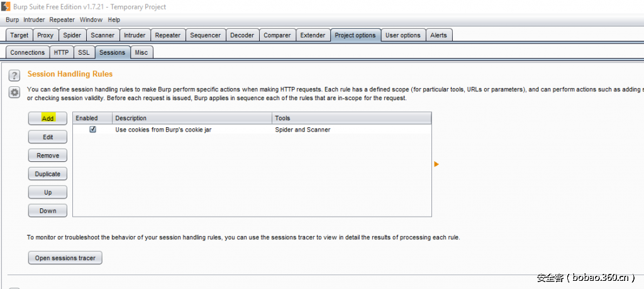Open the Window menu

(91, 20)
